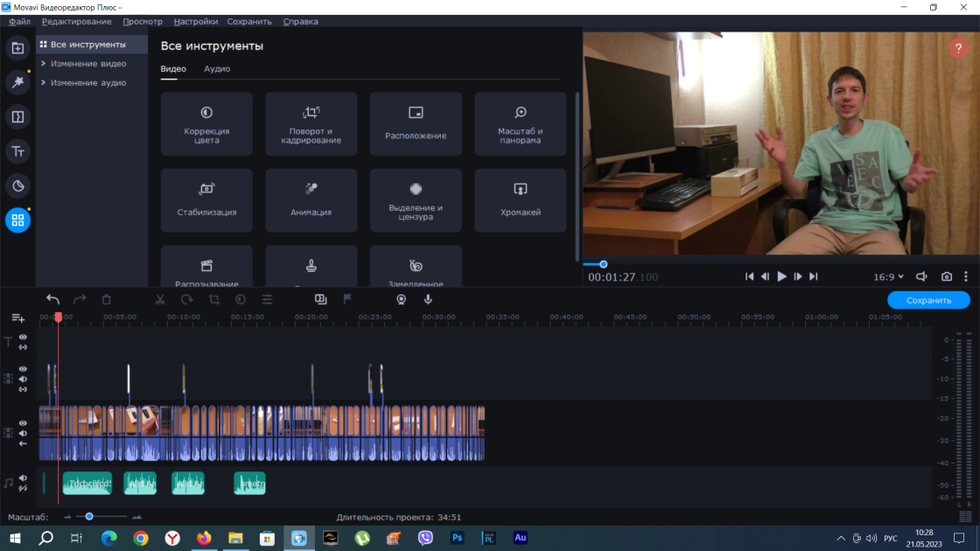The height and width of the screenshot is (551, 980).
Task: Mute the music audio track
Action: pyautogui.click(x=23, y=478)
